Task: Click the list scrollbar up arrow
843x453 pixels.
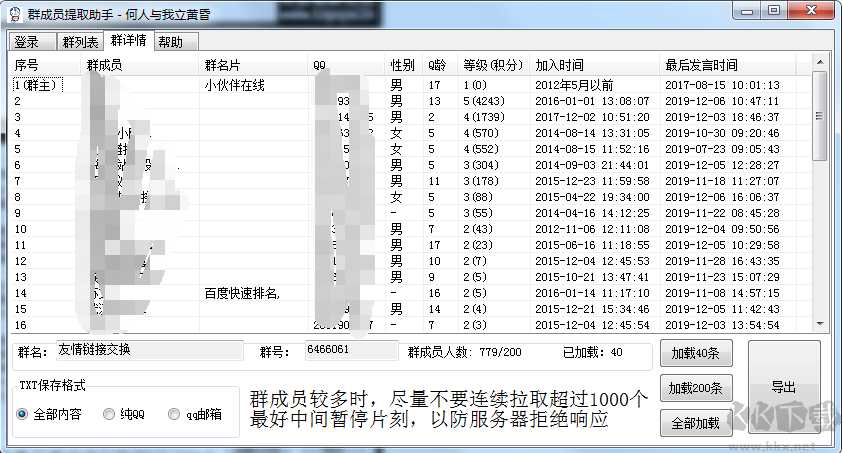Action: click(x=820, y=64)
